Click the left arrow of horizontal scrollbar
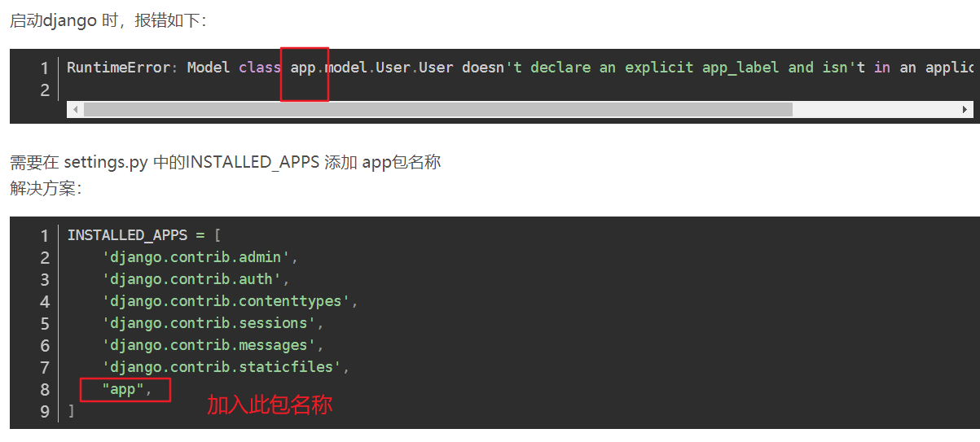 (x=74, y=109)
